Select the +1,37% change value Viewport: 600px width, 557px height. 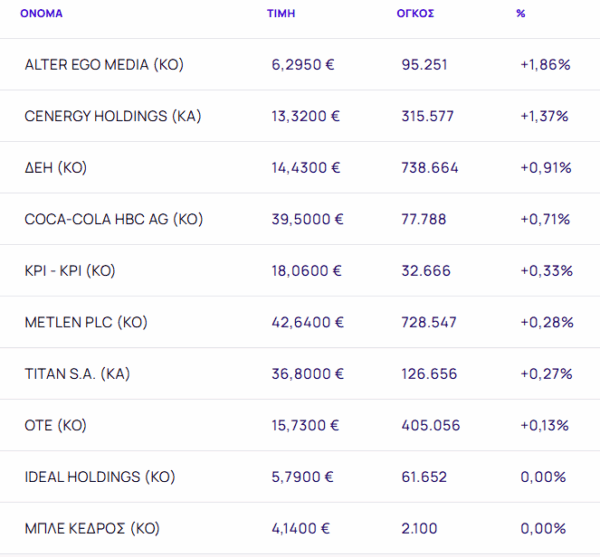[544, 116]
